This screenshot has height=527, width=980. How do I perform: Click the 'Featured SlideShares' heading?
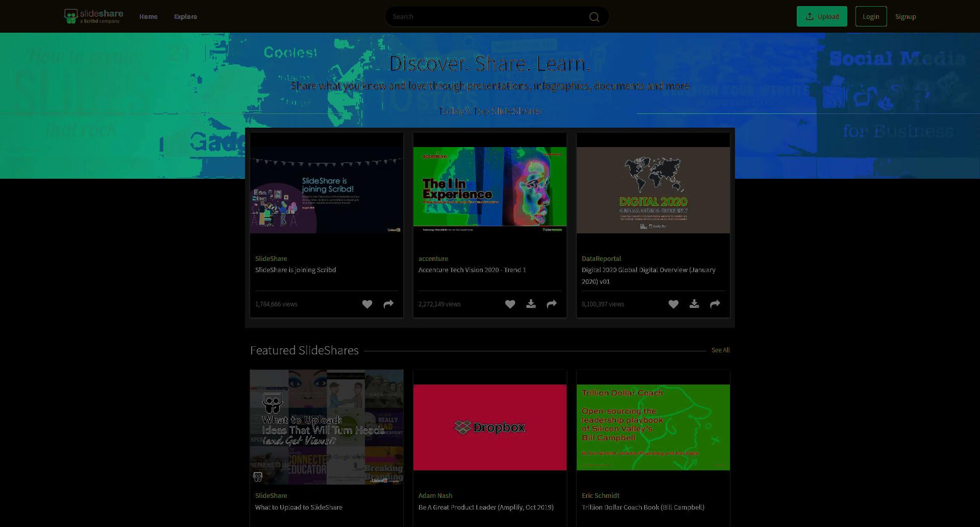(x=304, y=350)
